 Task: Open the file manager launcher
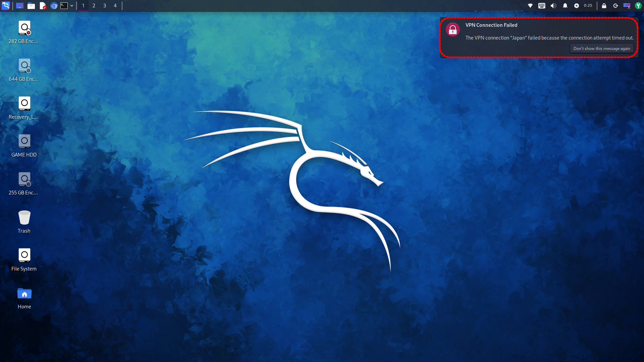point(31,6)
